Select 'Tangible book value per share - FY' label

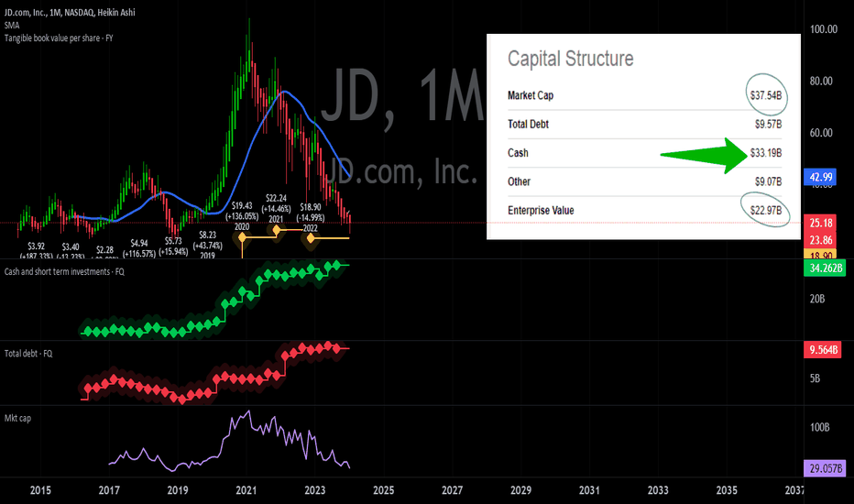(x=59, y=38)
